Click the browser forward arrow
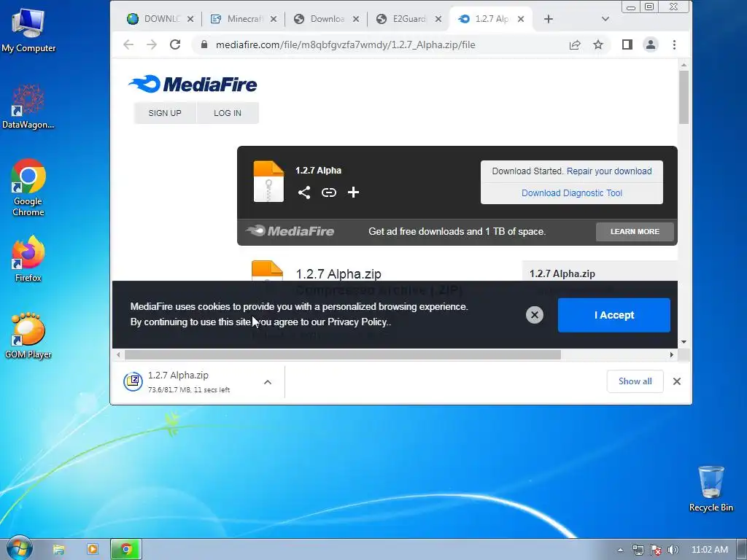Viewport: 747px width, 560px height. coord(152,44)
